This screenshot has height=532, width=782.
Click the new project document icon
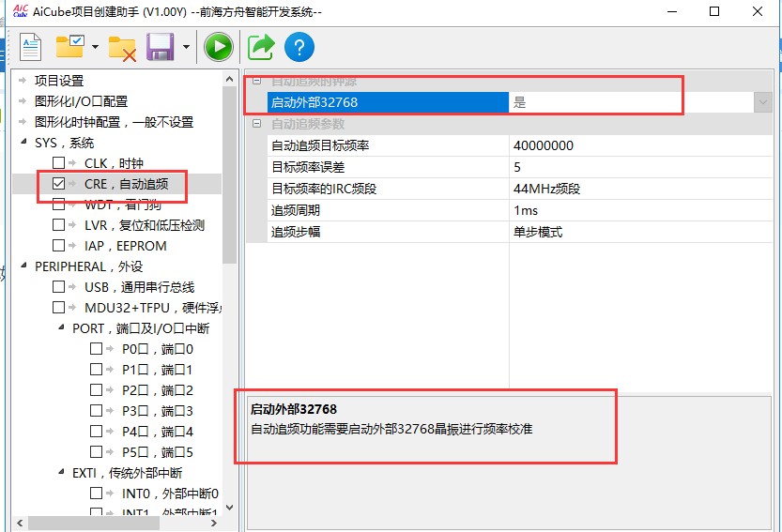pos(30,47)
